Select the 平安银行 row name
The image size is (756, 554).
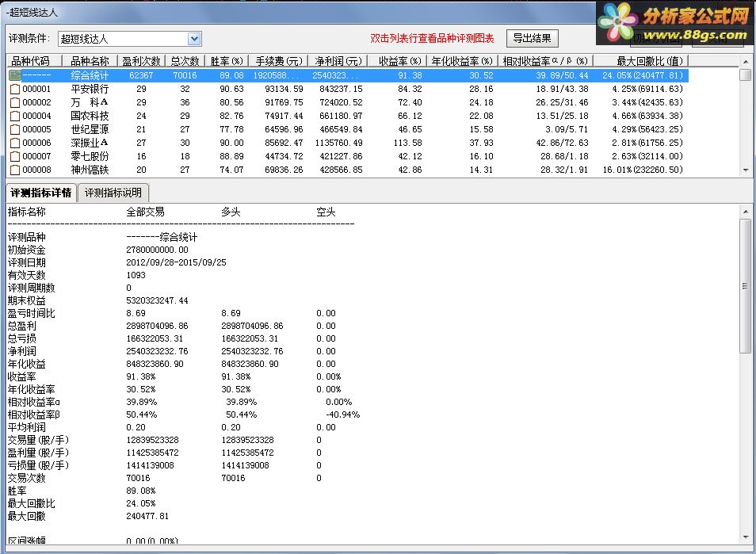(90, 90)
